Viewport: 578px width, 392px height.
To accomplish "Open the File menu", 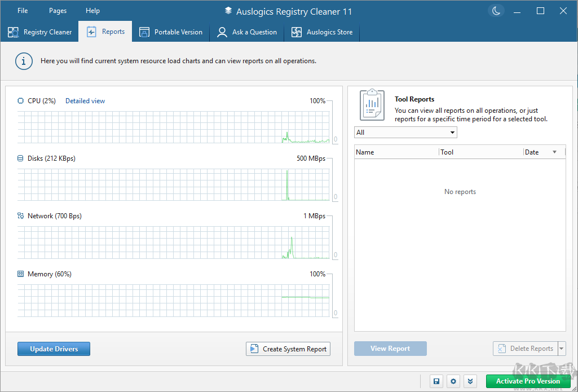I will (x=23, y=11).
